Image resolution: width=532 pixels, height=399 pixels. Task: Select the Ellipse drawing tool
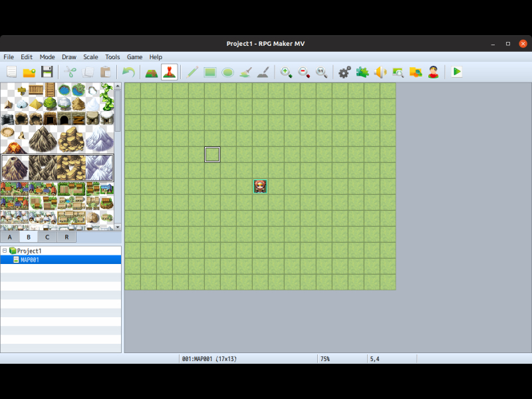coord(228,72)
